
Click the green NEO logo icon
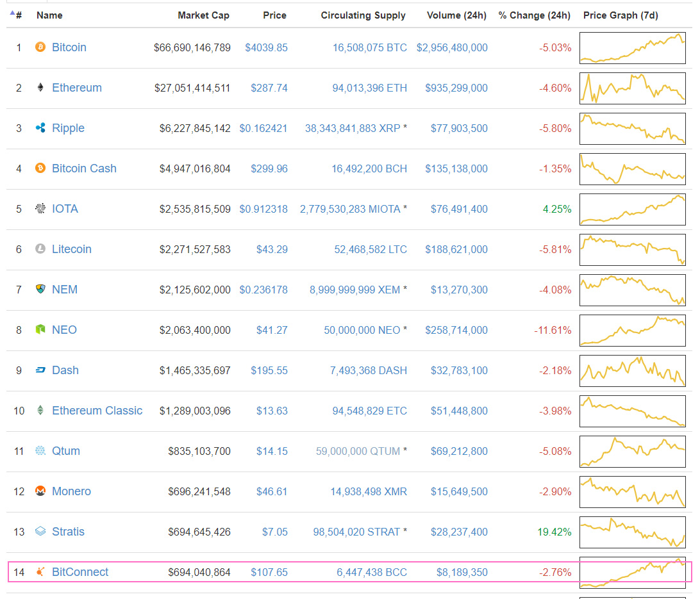(x=40, y=329)
